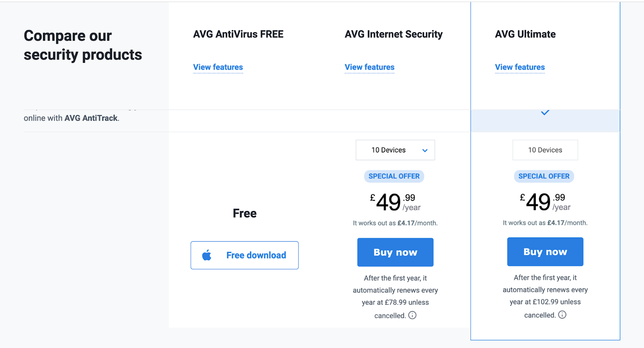View features of AVG AntiVirus FREE
This screenshot has height=348, width=644.
[218, 67]
